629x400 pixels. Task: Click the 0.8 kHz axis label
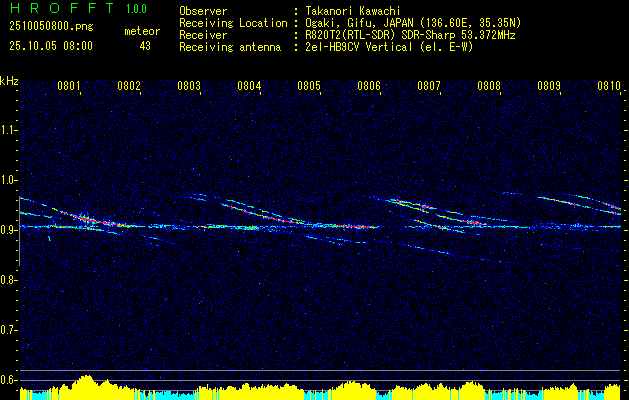(x=8, y=280)
